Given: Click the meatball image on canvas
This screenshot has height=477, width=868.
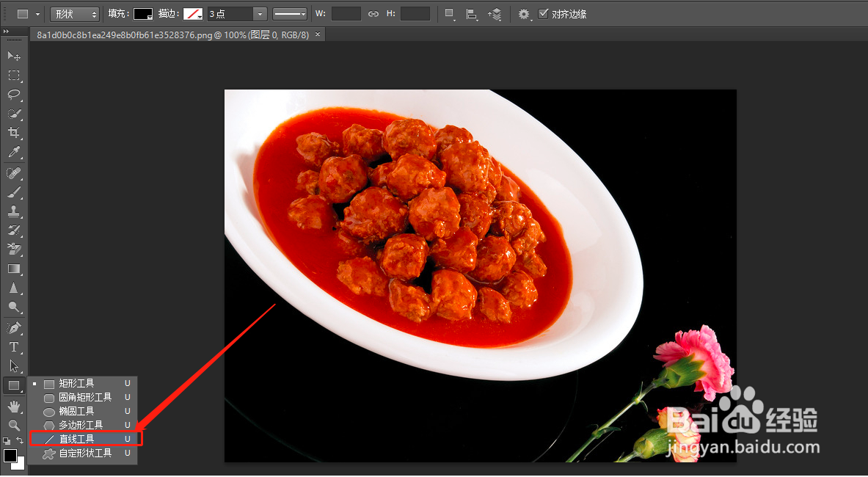Looking at the screenshot, I should point(480,276).
